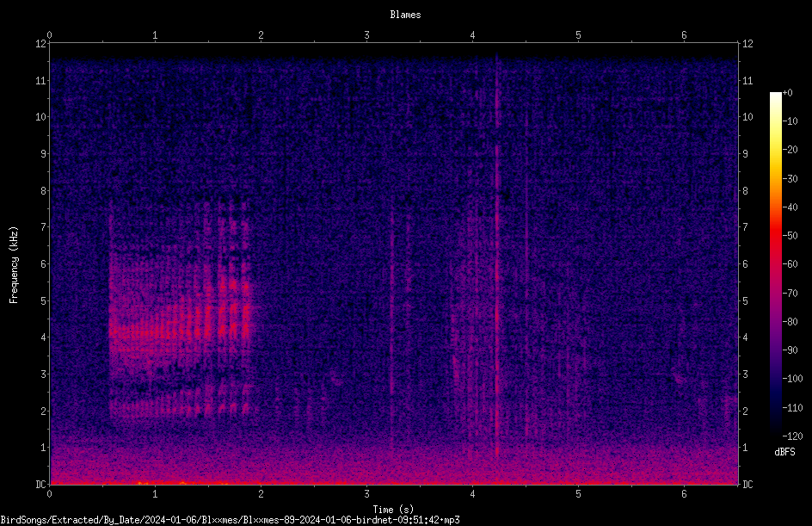Click the dBFS unit label
812x526 pixels.
(x=784, y=452)
